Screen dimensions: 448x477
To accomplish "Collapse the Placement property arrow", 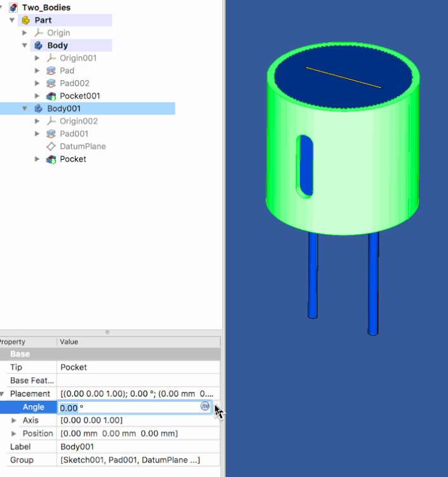I will click(2, 394).
